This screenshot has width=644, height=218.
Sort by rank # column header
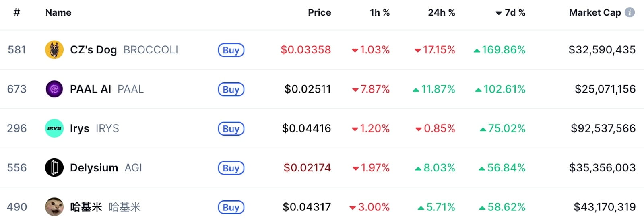pyautogui.click(x=17, y=13)
